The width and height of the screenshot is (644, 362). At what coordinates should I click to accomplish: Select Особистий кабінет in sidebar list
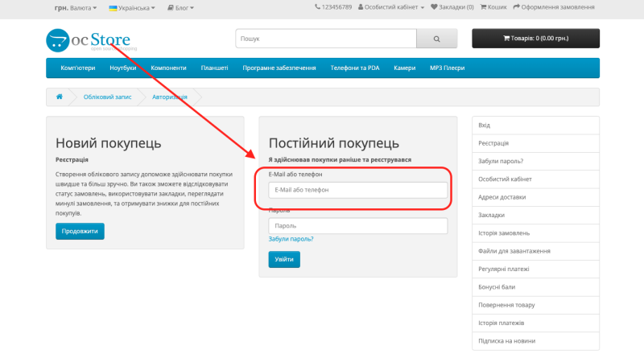tap(535, 179)
